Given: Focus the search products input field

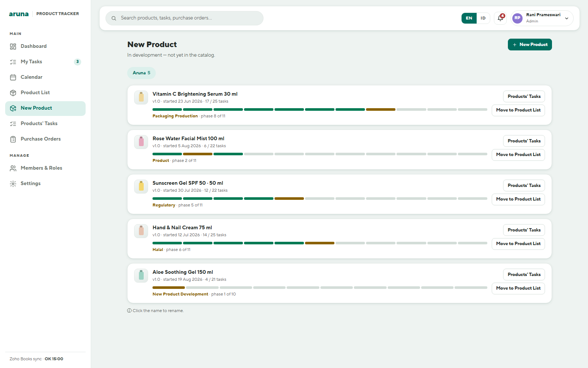Looking at the screenshot, I should [184, 18].
